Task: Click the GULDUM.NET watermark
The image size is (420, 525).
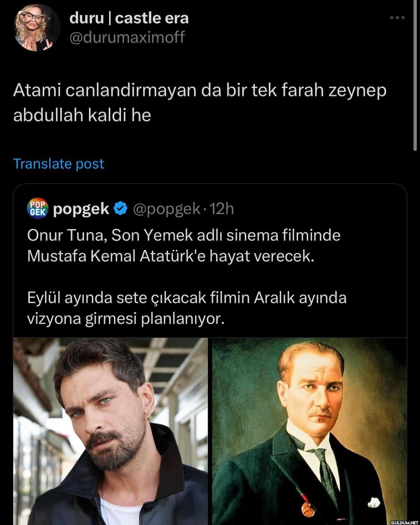Action: pos(405,522)
